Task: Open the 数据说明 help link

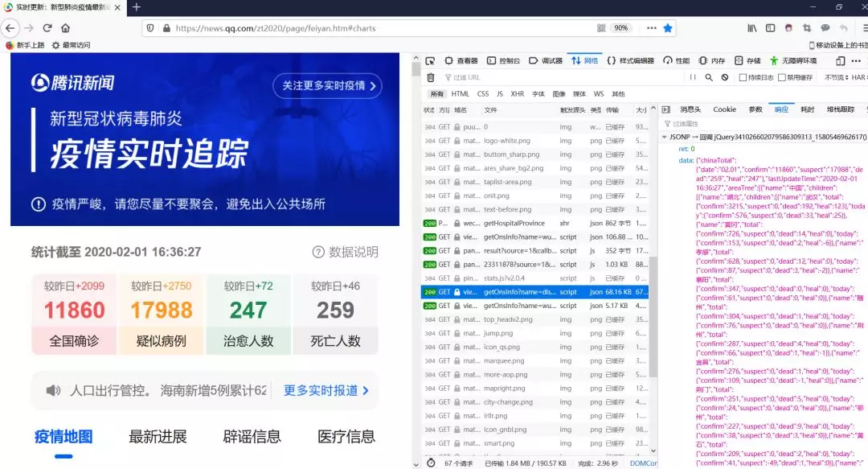Action: 346,253
